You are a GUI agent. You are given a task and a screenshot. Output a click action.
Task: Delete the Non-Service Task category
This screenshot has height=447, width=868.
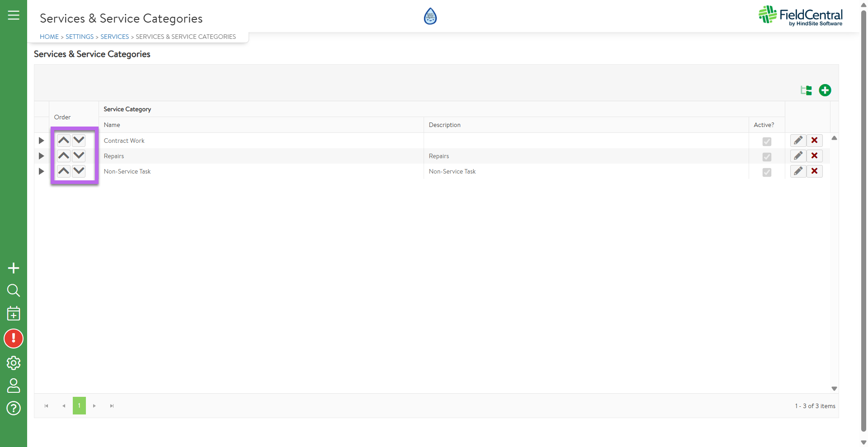tap(814, 171)
